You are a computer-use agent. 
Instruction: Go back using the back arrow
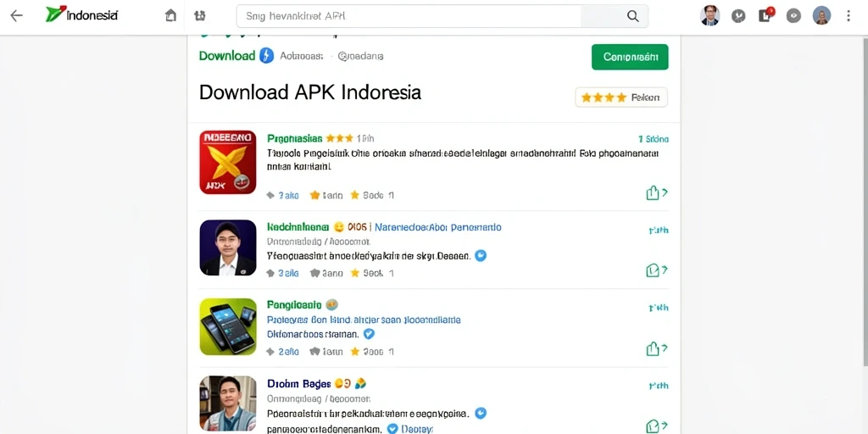click(17, 15)
